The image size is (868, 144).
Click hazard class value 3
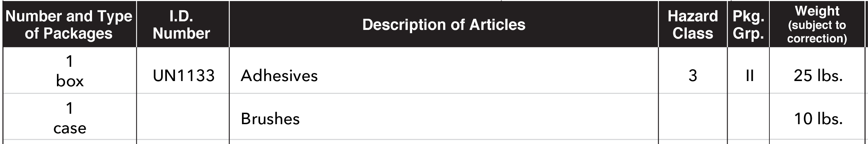click(x=693, y=76)
